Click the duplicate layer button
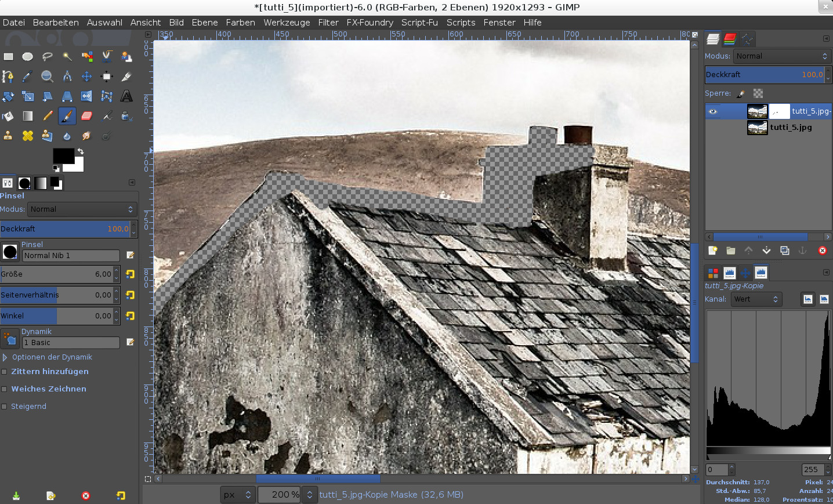 785,251
